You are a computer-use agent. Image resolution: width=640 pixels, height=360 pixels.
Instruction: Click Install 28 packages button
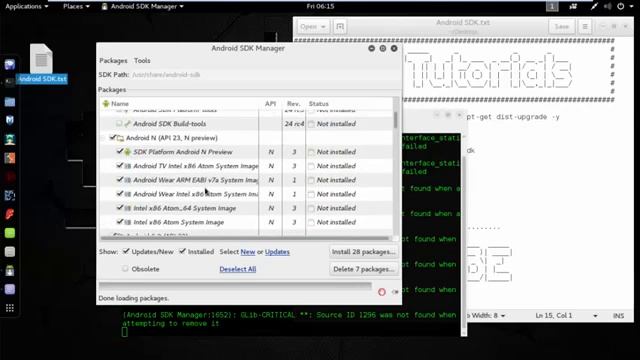[x=363, y=252]
